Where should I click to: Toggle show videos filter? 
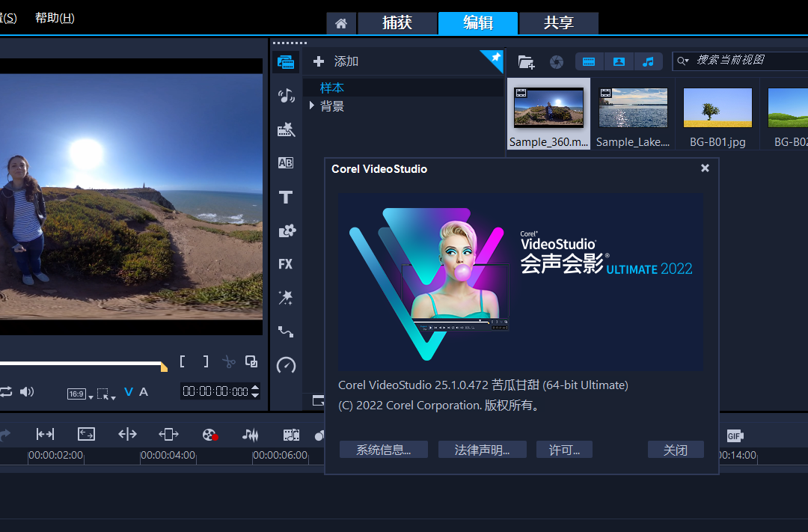point(589,62)
